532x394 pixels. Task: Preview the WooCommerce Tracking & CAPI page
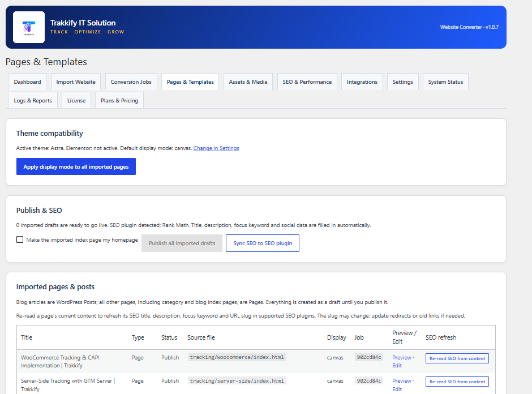402,358
